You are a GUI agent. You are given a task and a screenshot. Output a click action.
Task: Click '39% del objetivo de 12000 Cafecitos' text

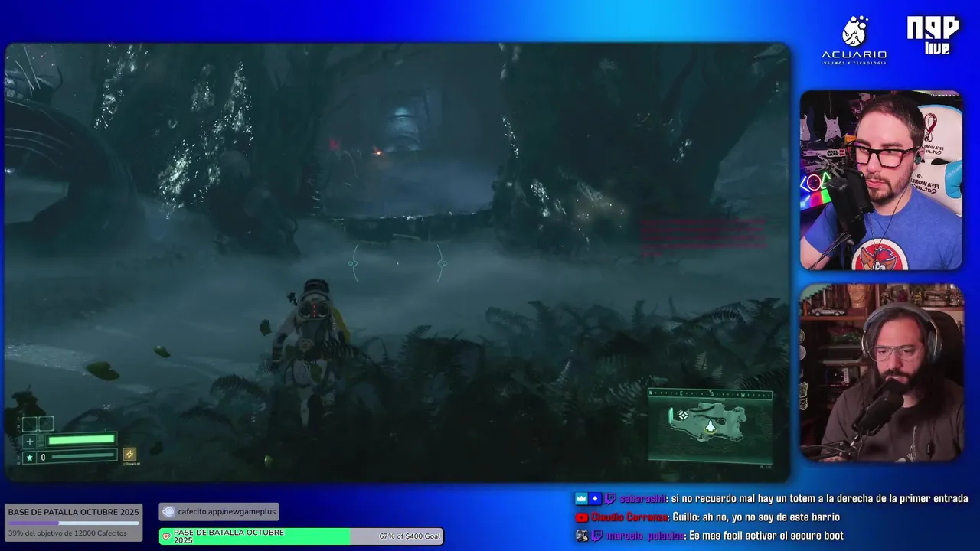67,533
